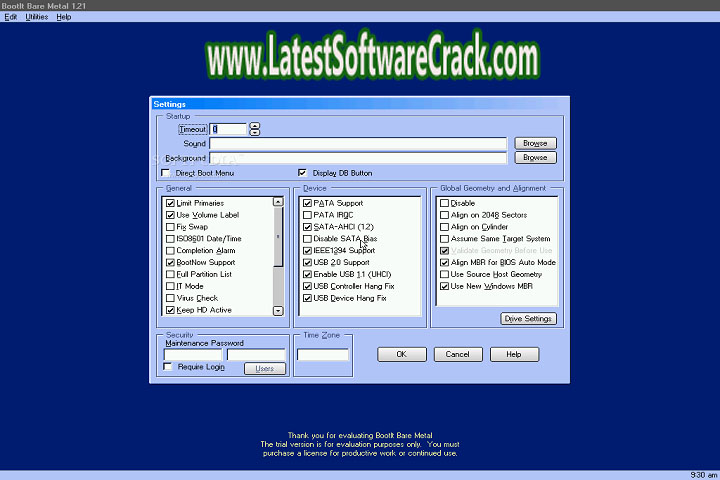
Task: Enable PATA IRQC option
Action: coord(308,215)
